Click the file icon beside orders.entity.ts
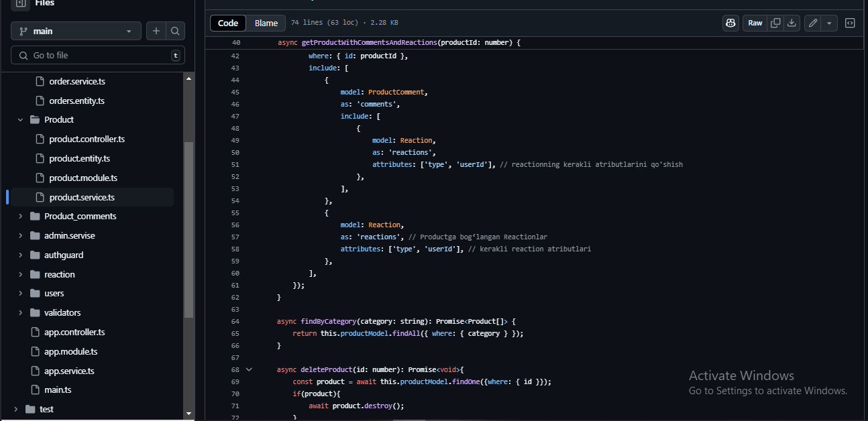Screen dimensions: 868x421 (x=39, y=101)
